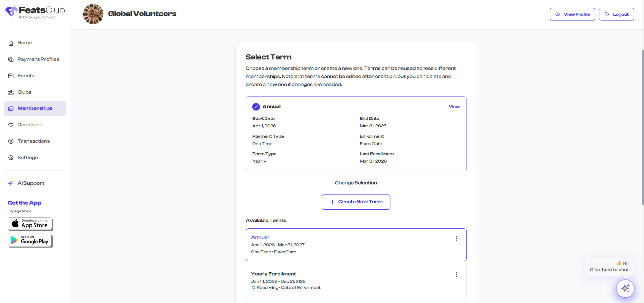Open Settings from the sidebar

click(x=35, y=158)
